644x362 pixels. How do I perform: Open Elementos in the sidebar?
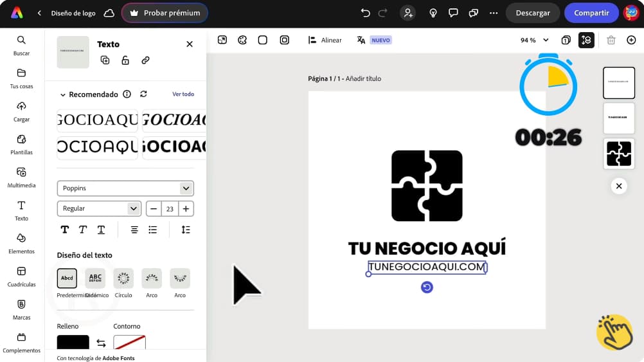click(21, 244)
